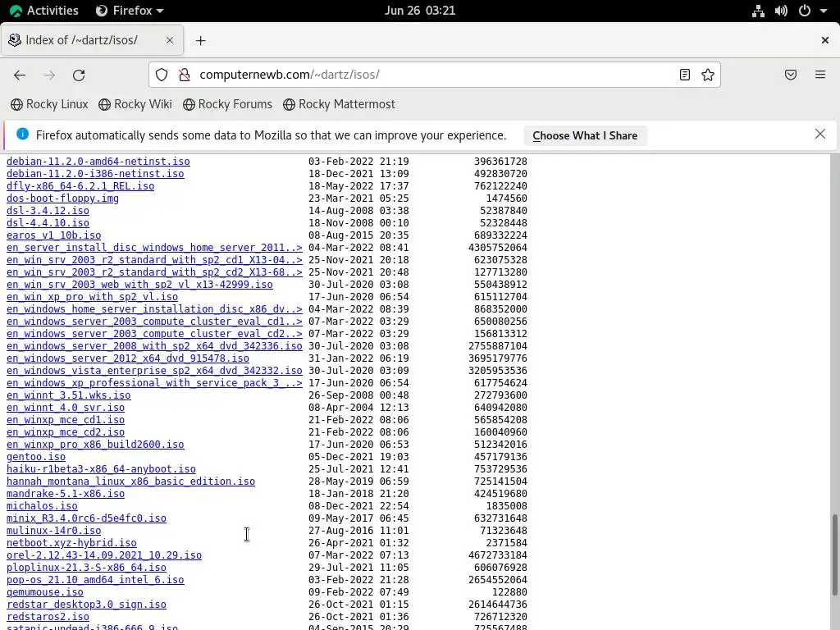840x630 pixels.
Task: Open redstar_desktop3.0_sign.iso link
Action: 86,605
